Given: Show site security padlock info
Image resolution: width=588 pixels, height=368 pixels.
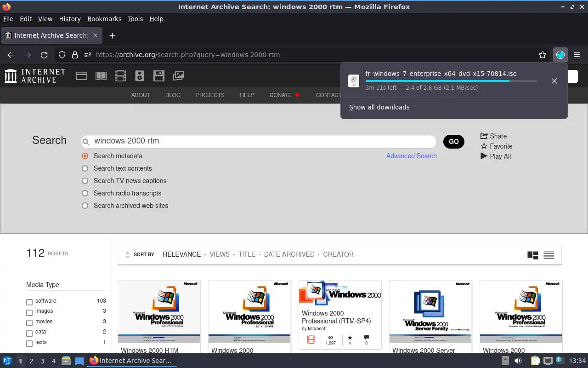Looking at the screenshot, I should pos(75,55).
